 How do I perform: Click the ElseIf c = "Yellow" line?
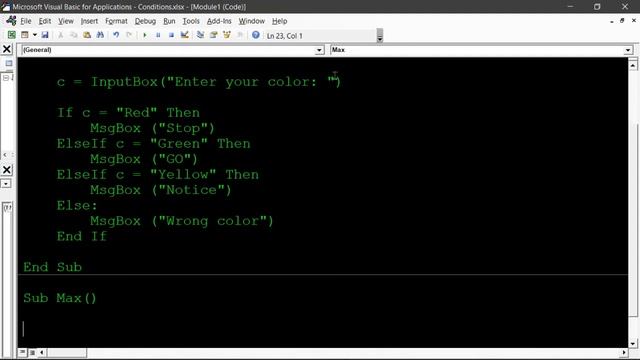[158, 175]
